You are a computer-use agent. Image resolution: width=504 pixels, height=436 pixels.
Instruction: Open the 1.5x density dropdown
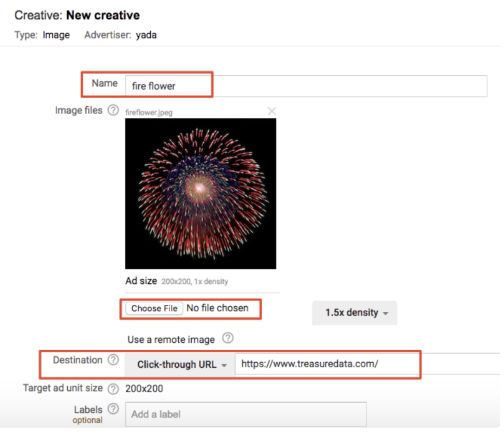pos(355,313)
